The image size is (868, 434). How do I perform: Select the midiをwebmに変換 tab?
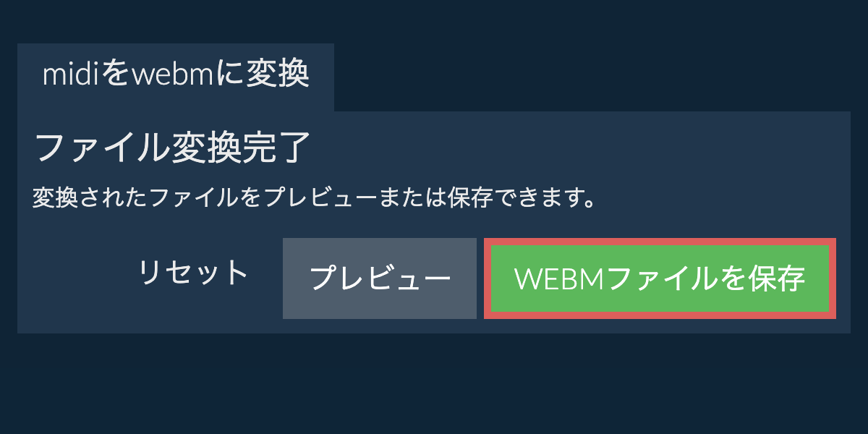(x=176, y=77)
